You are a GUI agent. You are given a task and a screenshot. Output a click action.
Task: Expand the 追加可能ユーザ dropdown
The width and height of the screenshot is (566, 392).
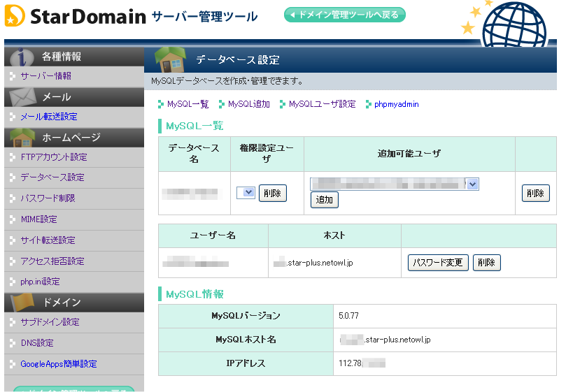pos(395,184)
